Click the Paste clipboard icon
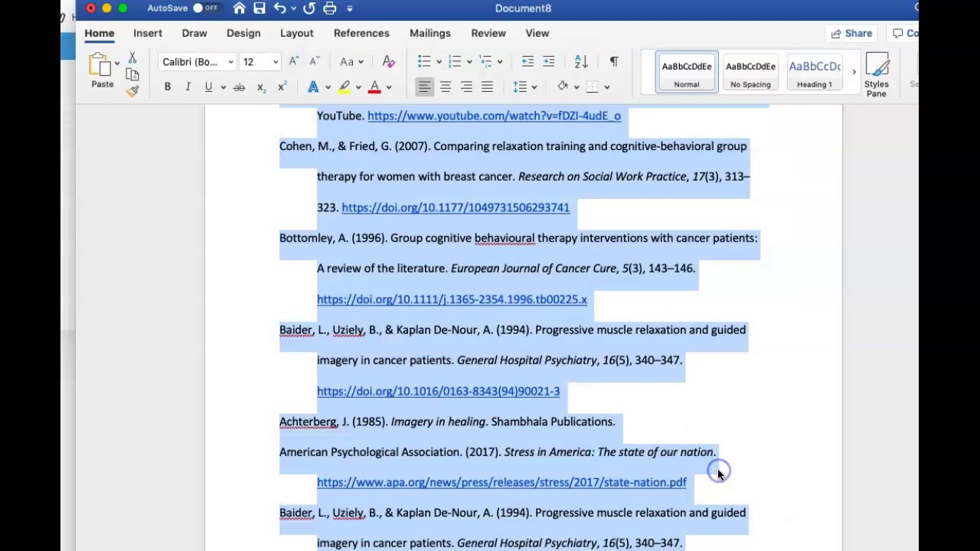Image resolution: width=980 pixels, height=551 pixels. [100, 65]
